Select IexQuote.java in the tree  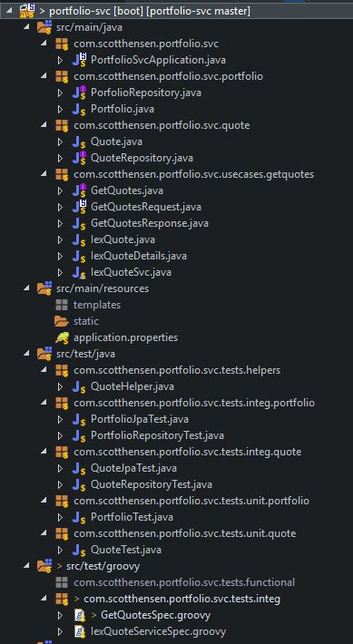click(123, 239)
